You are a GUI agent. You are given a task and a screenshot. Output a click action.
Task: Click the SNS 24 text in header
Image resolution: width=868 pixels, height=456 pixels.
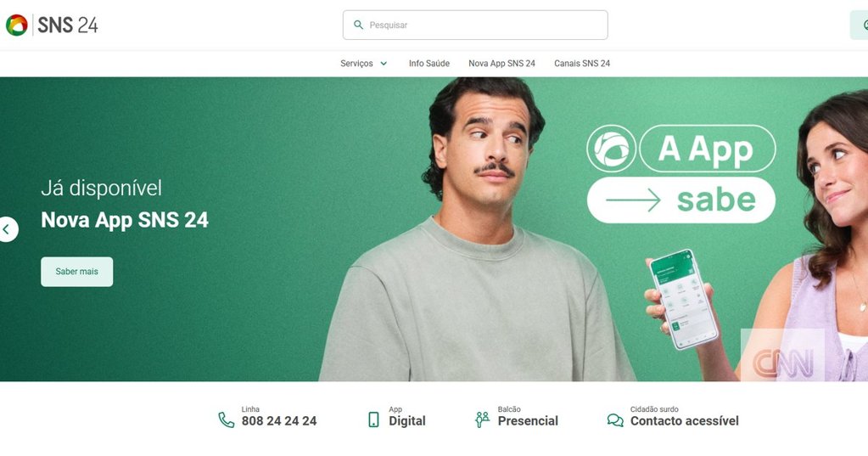68,25
